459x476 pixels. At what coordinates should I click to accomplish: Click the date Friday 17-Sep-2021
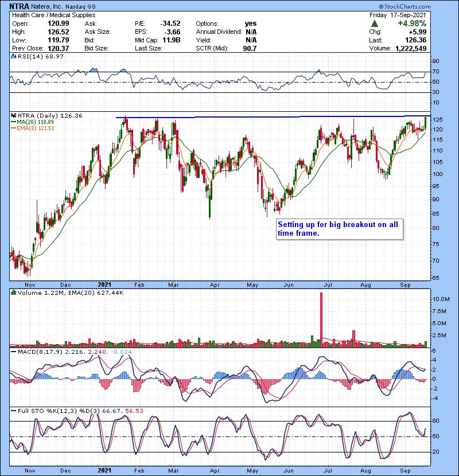point(398,15)
